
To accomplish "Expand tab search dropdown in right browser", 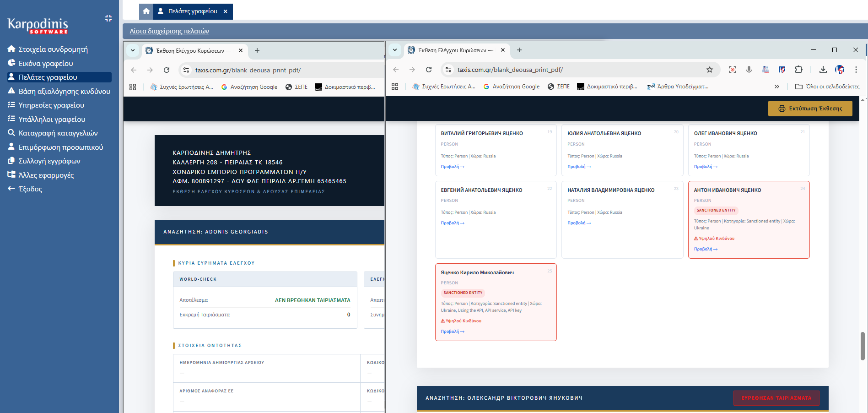I will point(395,50).
